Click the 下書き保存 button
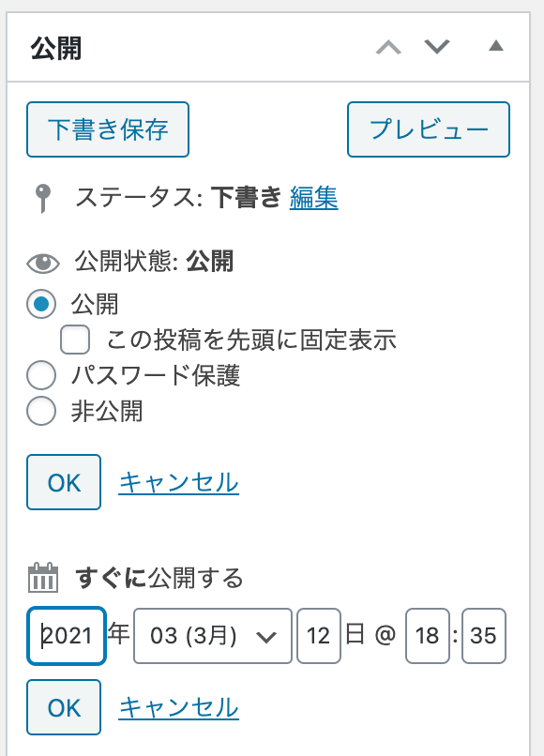 click(x=107, y=130)
